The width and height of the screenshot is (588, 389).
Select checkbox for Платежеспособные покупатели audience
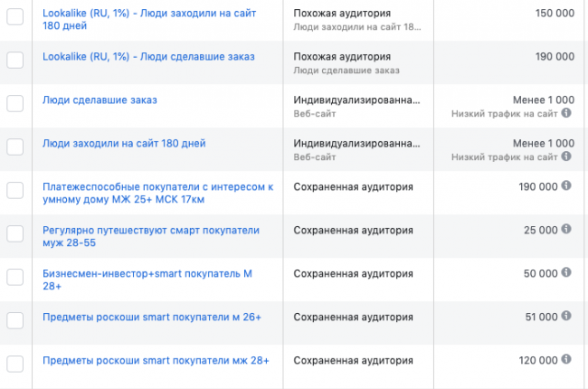tap(15, 190)
